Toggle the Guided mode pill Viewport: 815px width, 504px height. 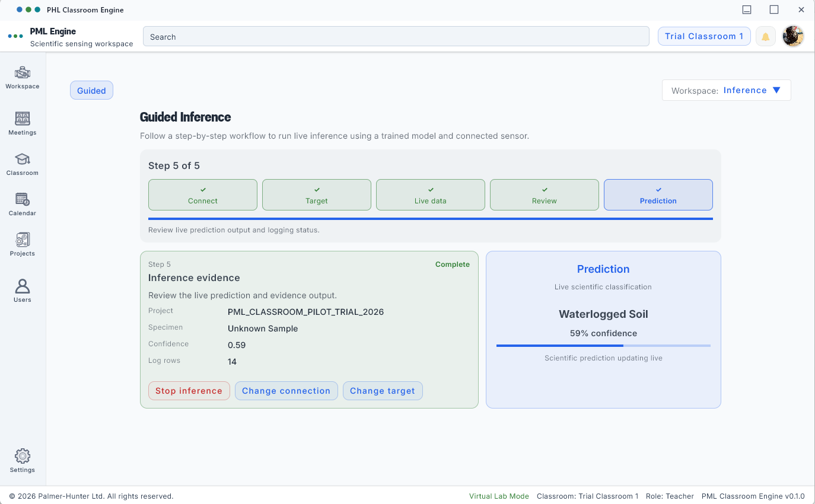pos(91,91)
